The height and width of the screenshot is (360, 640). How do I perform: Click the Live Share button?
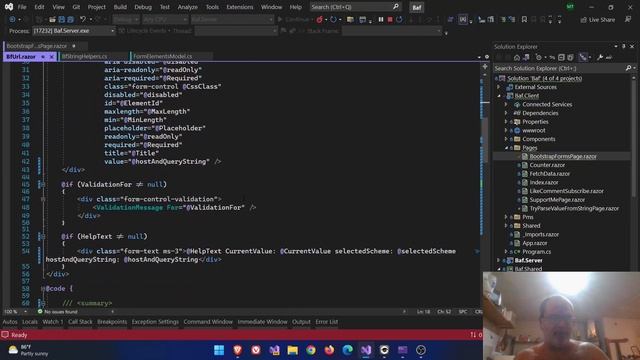(598, 20)
